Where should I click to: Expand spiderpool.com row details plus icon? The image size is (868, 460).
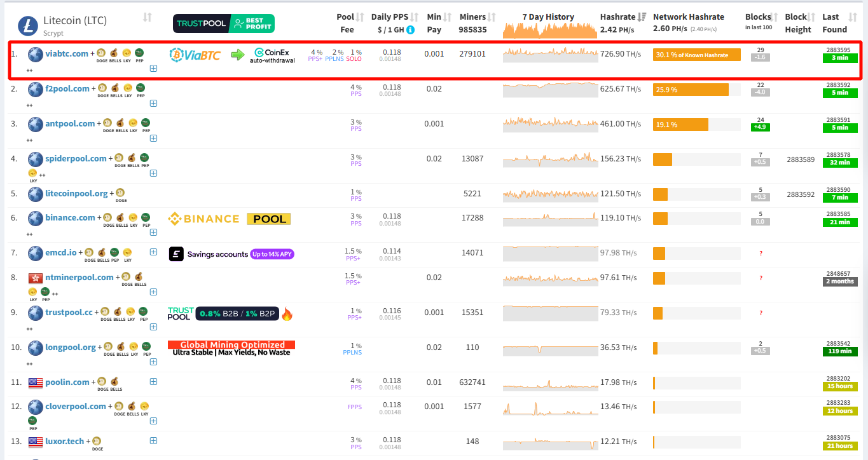coord(153,173)
